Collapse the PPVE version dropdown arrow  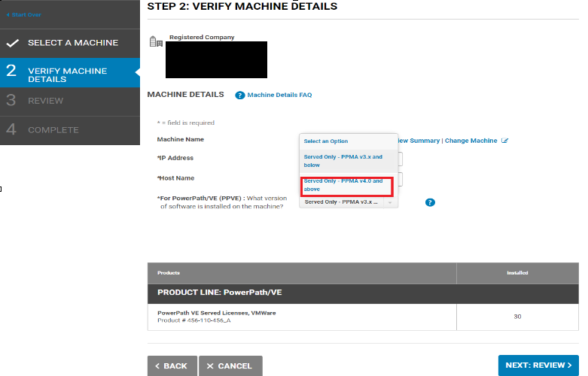coord(390,202)
